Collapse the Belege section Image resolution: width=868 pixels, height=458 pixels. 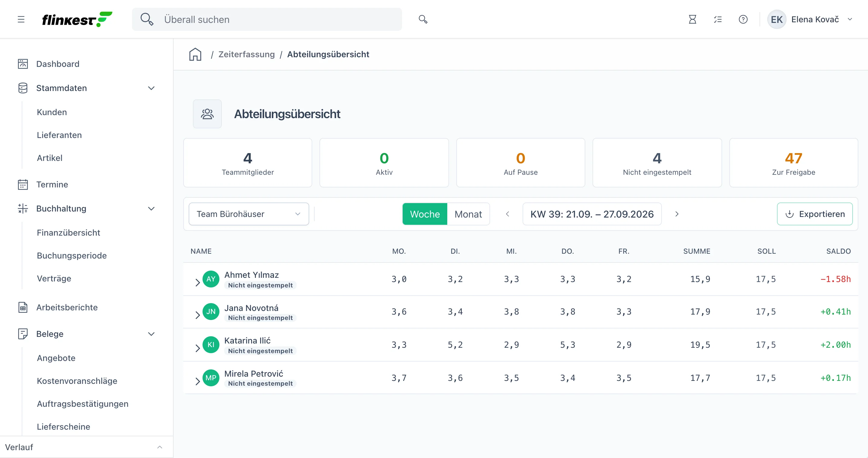coord(151,334)
